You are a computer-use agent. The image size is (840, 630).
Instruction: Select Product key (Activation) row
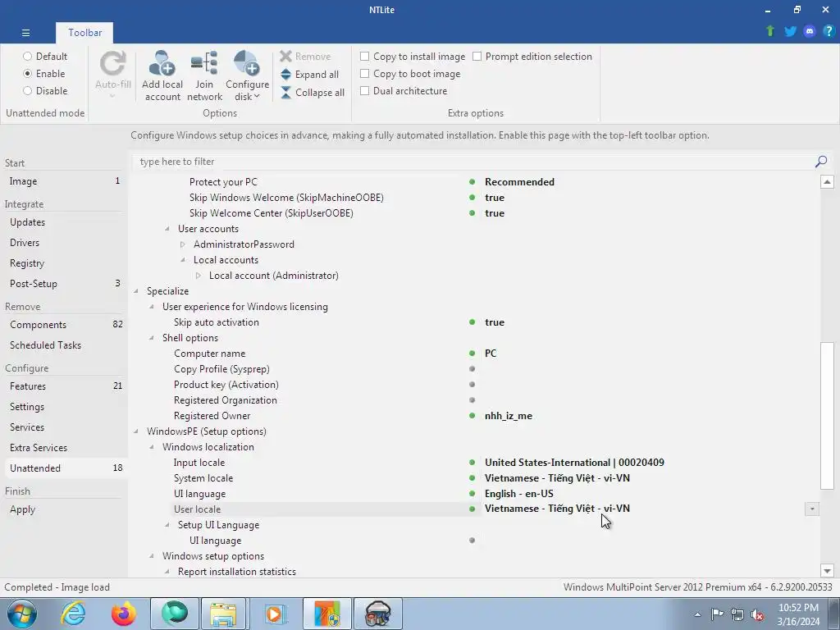474,384
